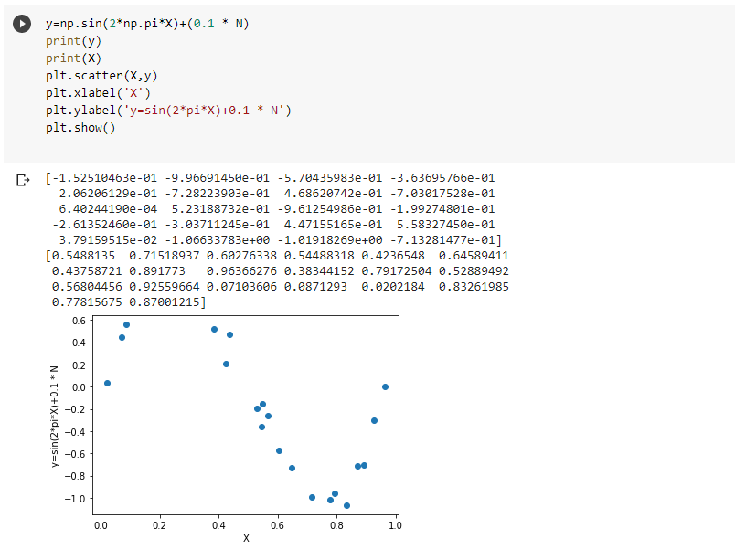Click on the print(X) code line
The width and height of the screenshot is (735, 560).
[x=73, y=58]
